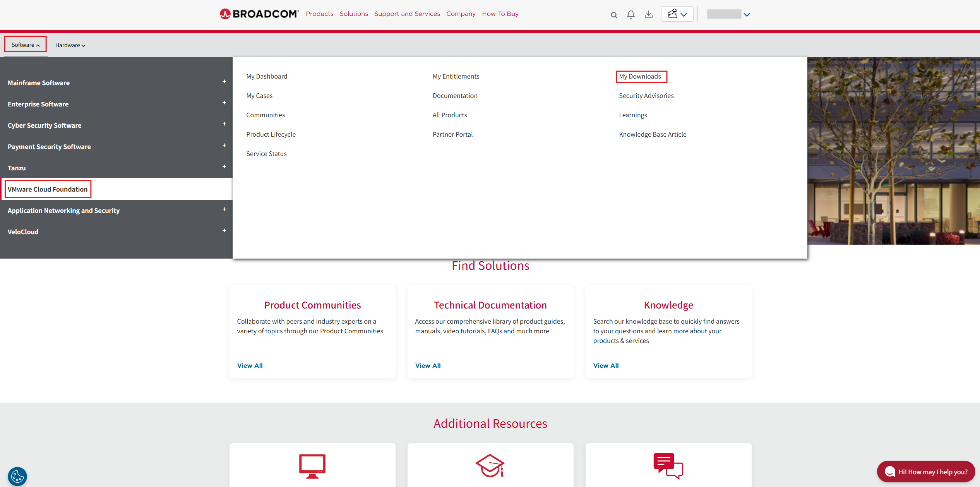This screenshot has height=487, width=980.
Task: Open the notifications bell icon
Action: tap(631, 15)
